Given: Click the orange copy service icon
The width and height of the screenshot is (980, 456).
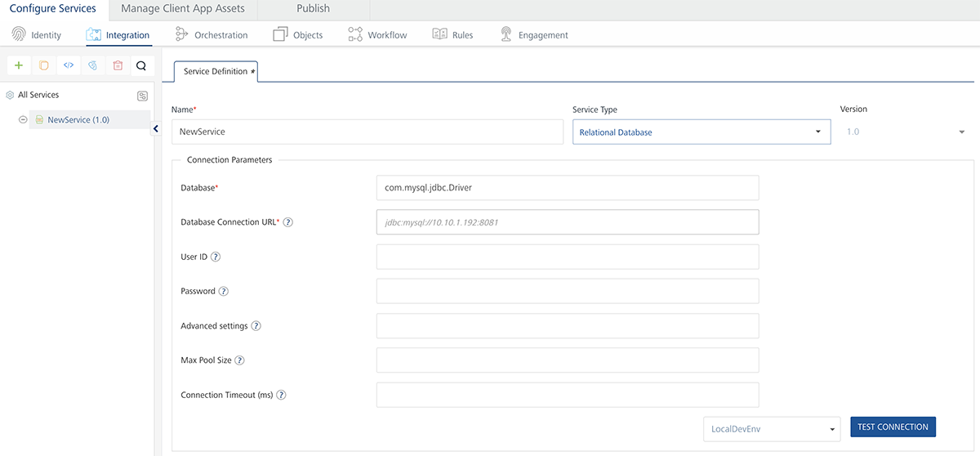Looking at the screenshot, I should [43, 65].
